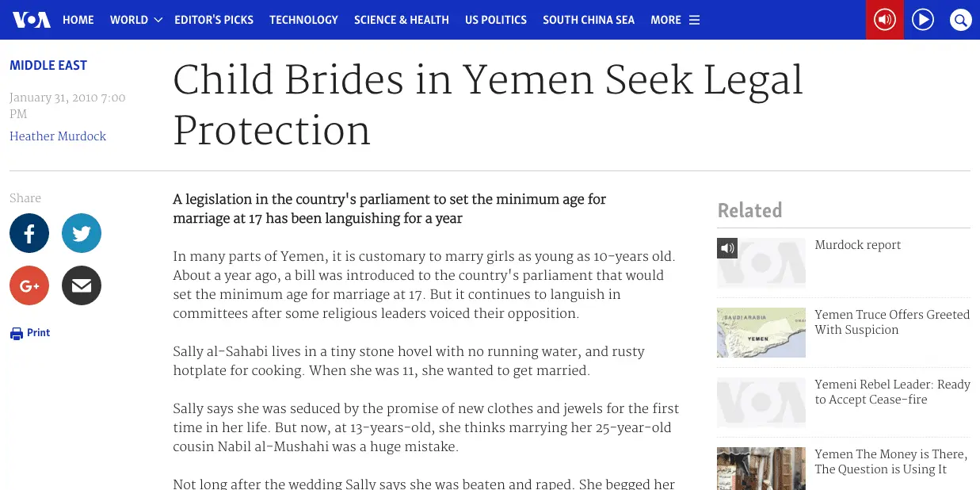Viewport: 980px width, 490px height.
Task: Go to the Home menu item
Action: click(x=78, y=20)
